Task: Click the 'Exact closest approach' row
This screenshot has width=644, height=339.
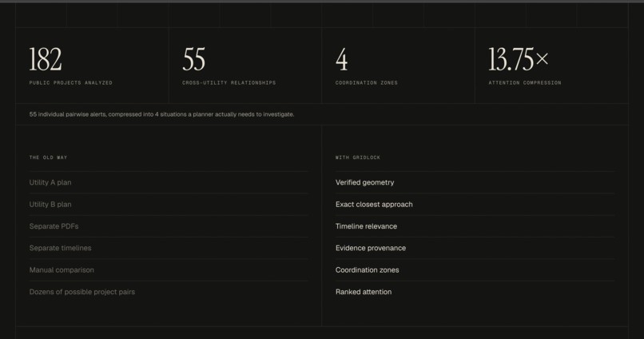Action: [475, 204]
